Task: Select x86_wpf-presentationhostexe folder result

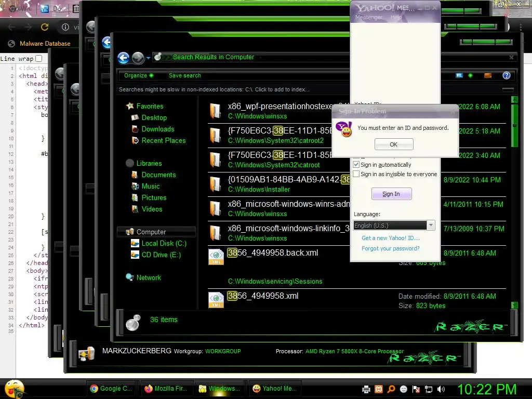Action: (x=278, y=111)
